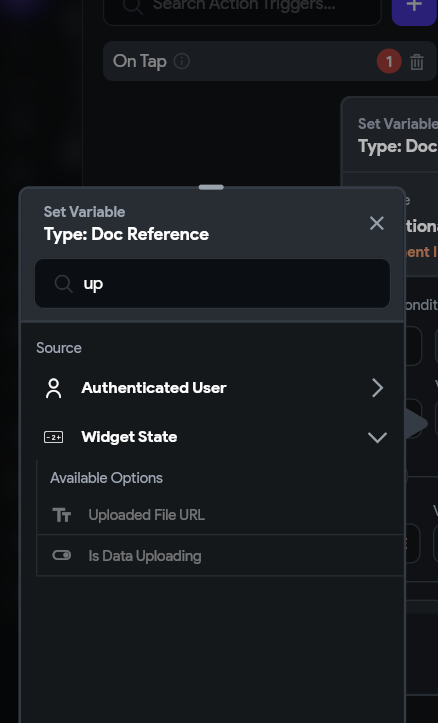The width and height of the screenshot is (438, 723).
Task: Delete the On Tap action trigger
Action: (x=417, y=61)
